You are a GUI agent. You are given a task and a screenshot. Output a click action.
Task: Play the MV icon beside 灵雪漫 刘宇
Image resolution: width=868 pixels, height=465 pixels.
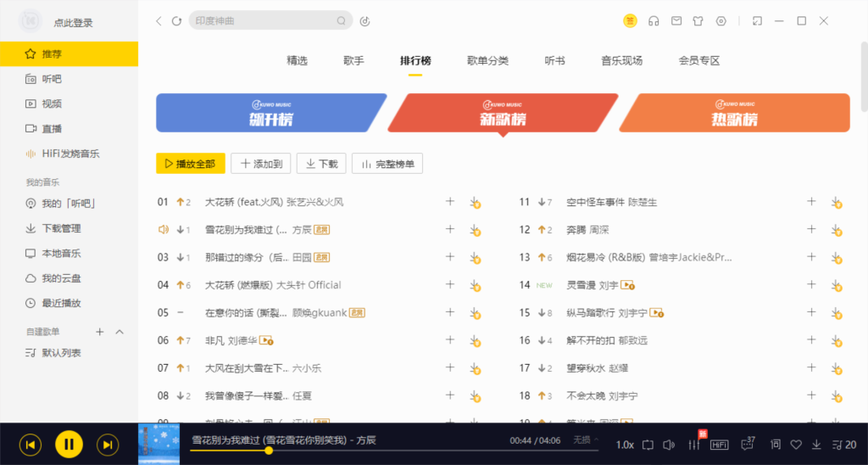coord(627,285)
